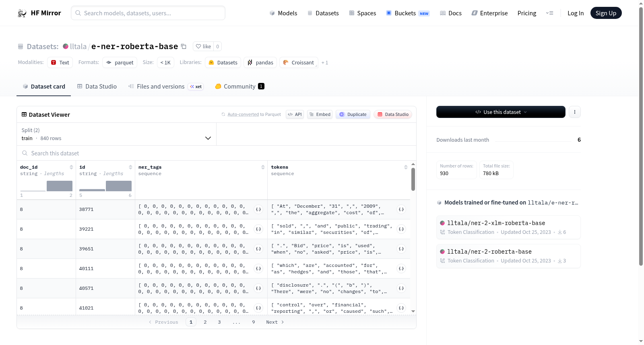Click the id lengths histogram bar

(119, 186)
